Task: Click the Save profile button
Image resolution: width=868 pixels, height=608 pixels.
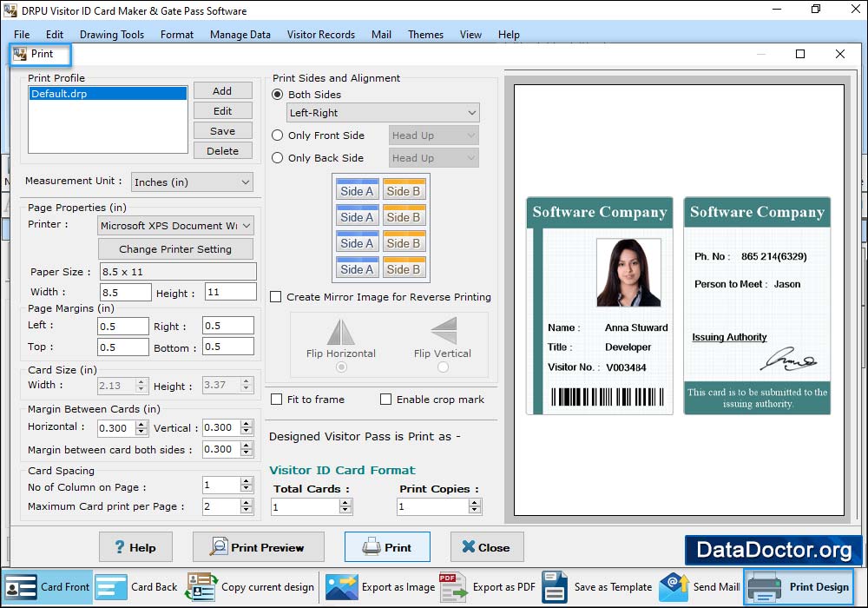Action: coord(222,130)
